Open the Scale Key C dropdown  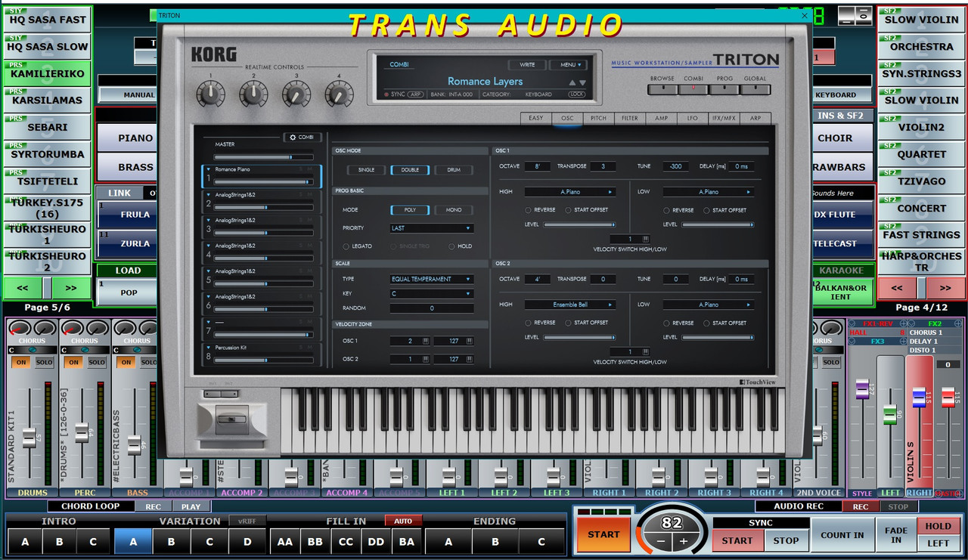point(432,293)
